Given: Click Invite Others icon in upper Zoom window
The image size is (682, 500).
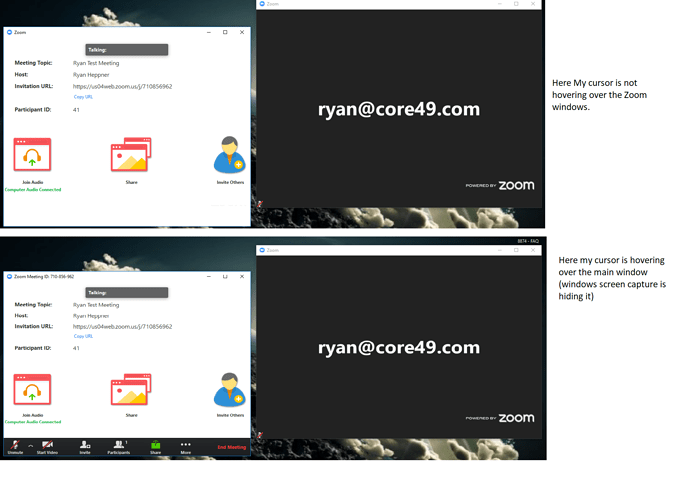Looking at the screenshot, I should pyautogui.click(x=230, y=154).
